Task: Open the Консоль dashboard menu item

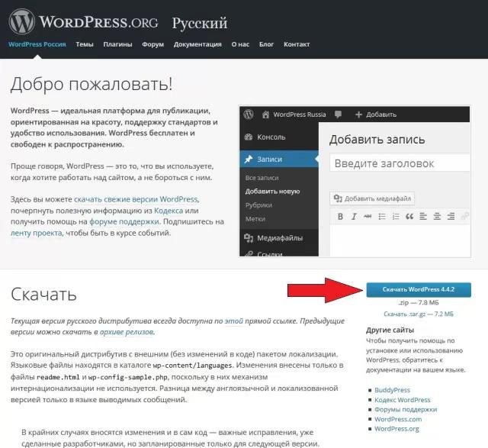Action: pos(279,137)
